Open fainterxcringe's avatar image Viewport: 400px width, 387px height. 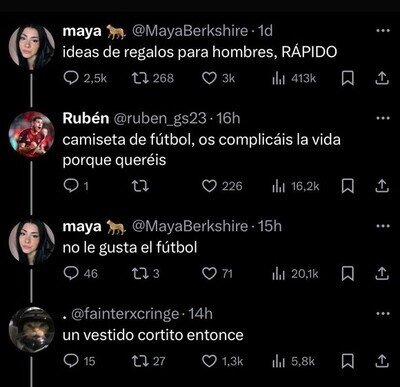pos(31,330)
